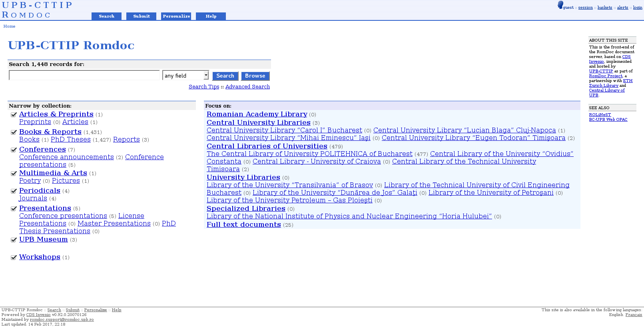Open the Journals subcollection
This screenshot has width=644, height=328.
33,198
